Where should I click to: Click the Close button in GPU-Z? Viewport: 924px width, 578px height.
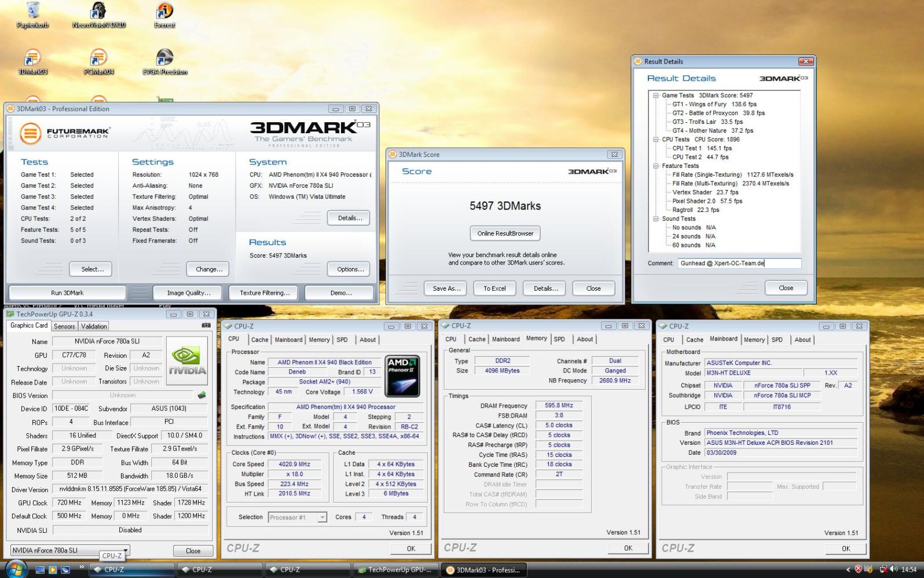pos(193,551)
